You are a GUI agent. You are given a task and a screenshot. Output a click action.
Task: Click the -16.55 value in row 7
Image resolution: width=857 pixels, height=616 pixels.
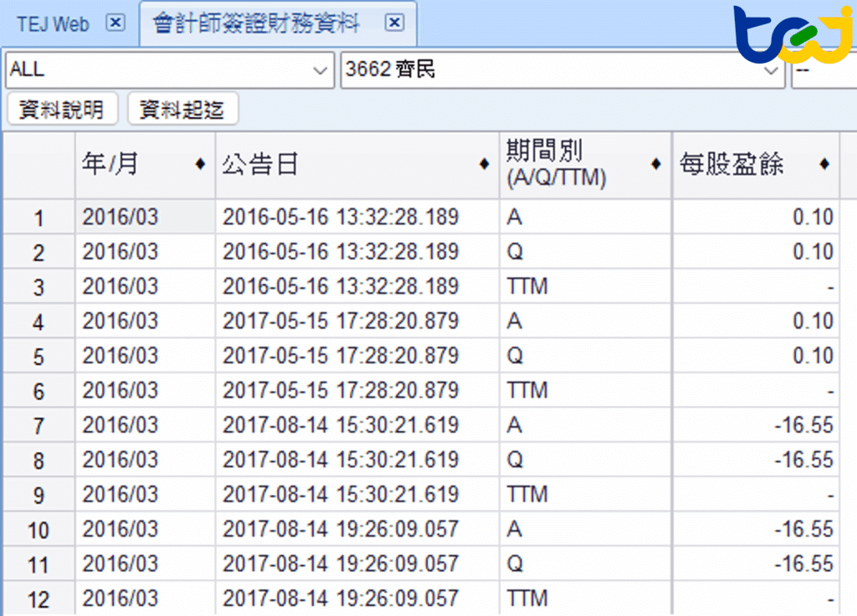tap(803, 425)
